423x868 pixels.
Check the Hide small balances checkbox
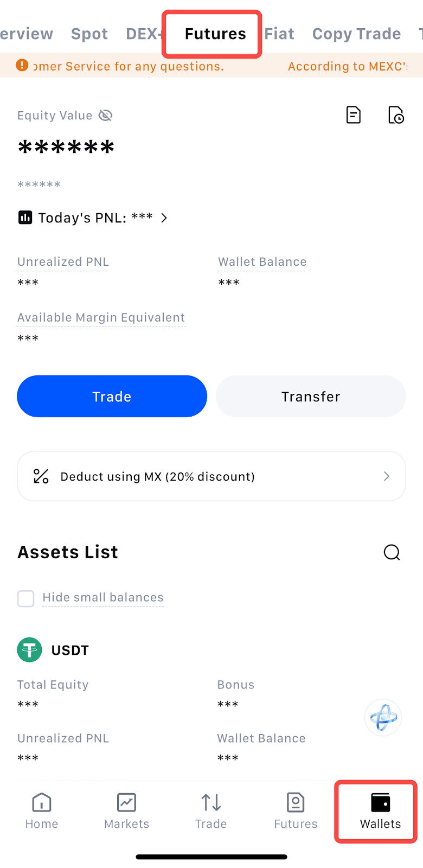point(26,598)
